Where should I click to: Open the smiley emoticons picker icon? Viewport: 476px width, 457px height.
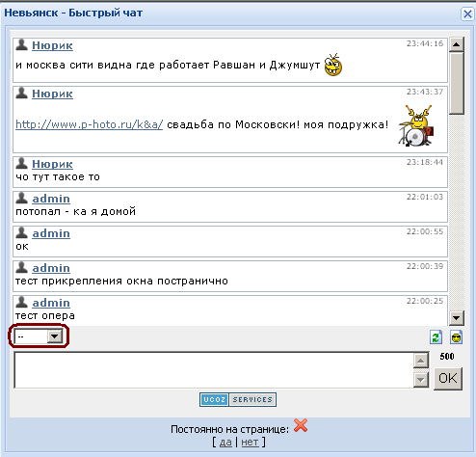[456, 337]
